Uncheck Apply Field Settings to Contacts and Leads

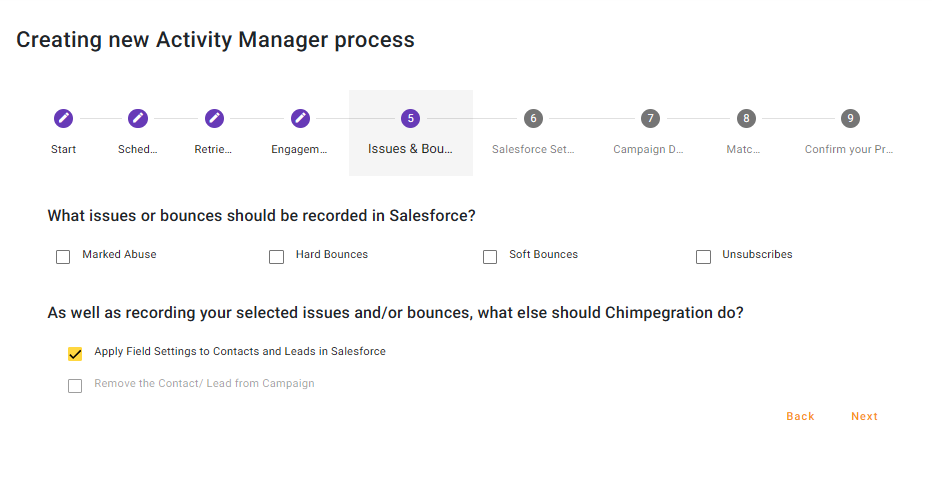pos(75,354)
